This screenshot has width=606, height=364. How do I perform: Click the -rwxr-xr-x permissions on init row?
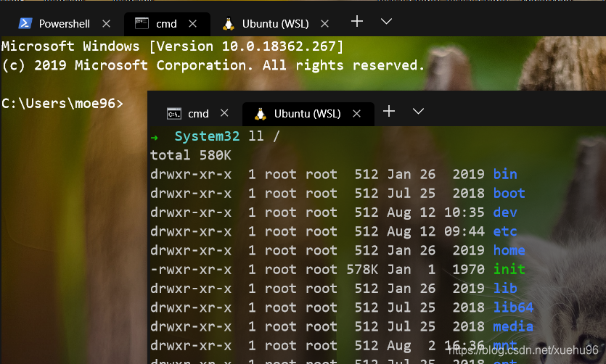(191, 270)
